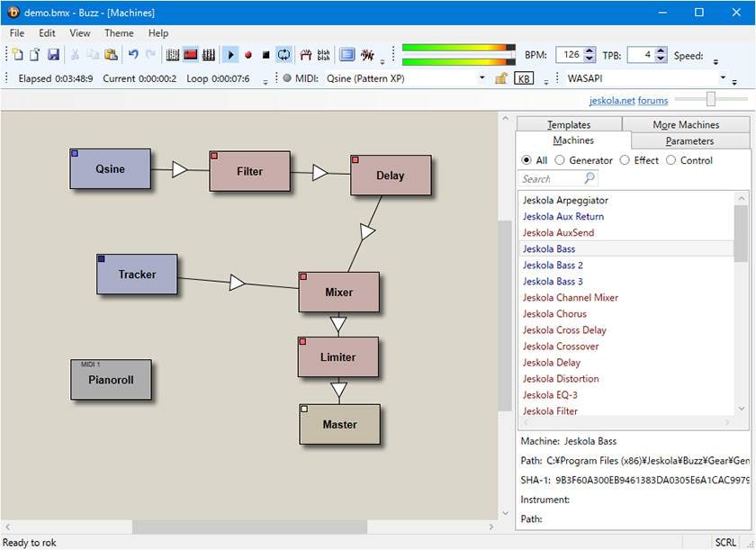Click the open file toolbar icon
The image size is (756, 550).
35,55
